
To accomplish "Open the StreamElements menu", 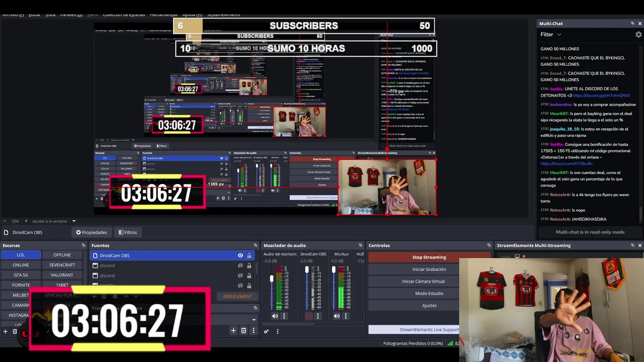I will pos(223,15).
